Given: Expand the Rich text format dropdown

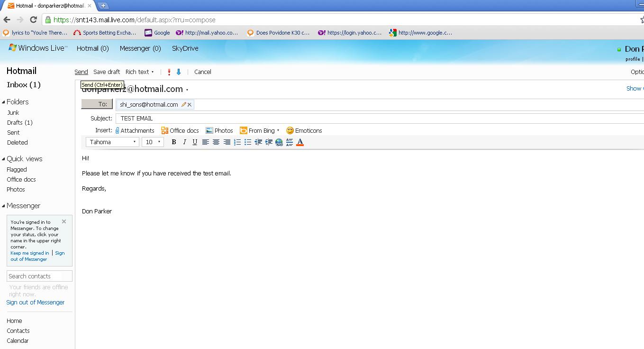Looking at the screenshot, I should click(x=139, y=72).
